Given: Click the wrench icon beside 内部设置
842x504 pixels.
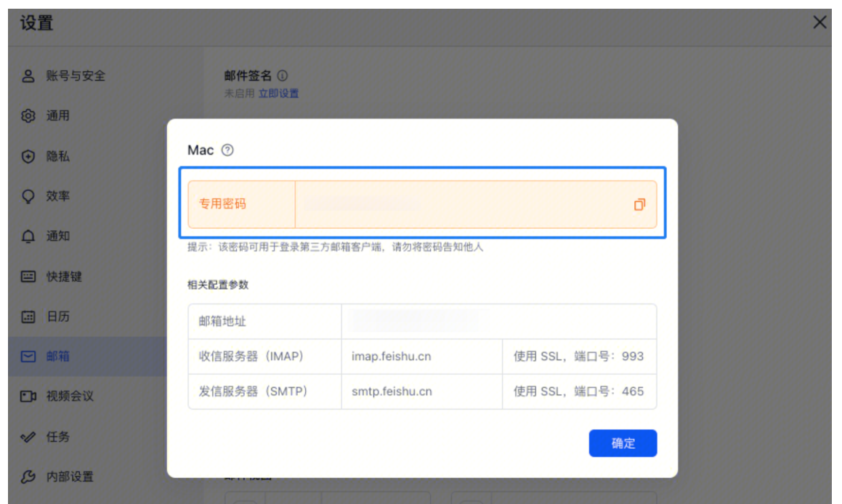Looking at the screenshot, I should (28, 476).
